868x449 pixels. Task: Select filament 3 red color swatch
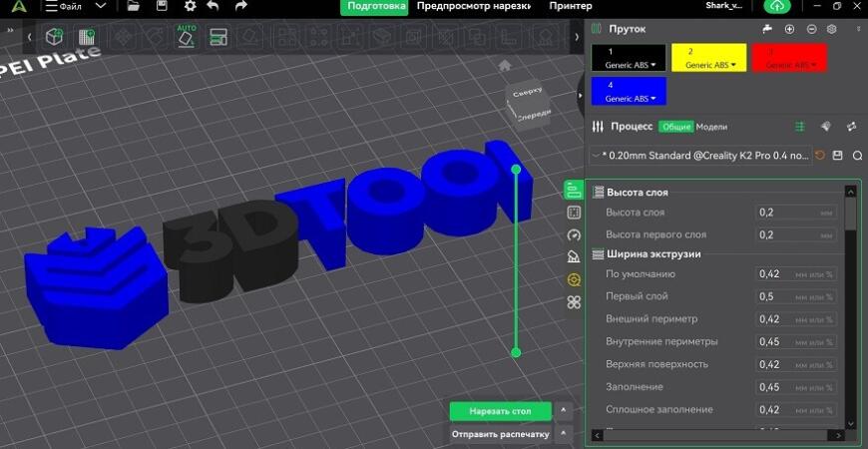[790, 58]
